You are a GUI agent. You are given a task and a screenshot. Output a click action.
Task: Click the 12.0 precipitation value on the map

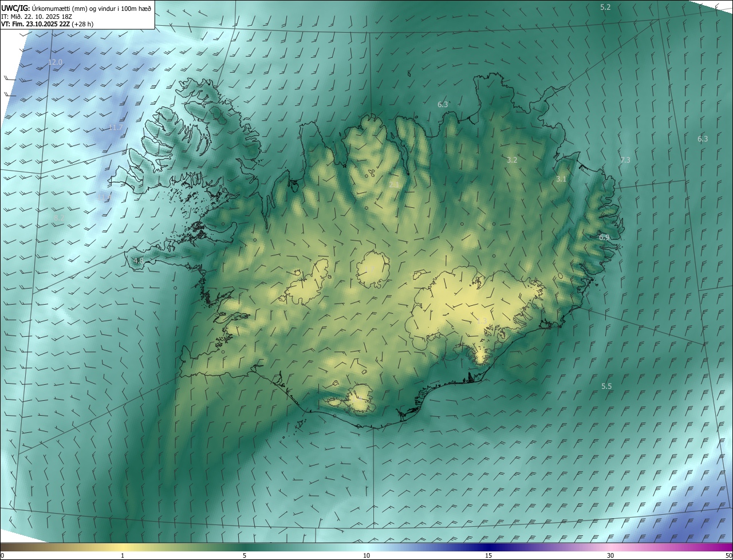pyautogui.click(x=55, y=62)
